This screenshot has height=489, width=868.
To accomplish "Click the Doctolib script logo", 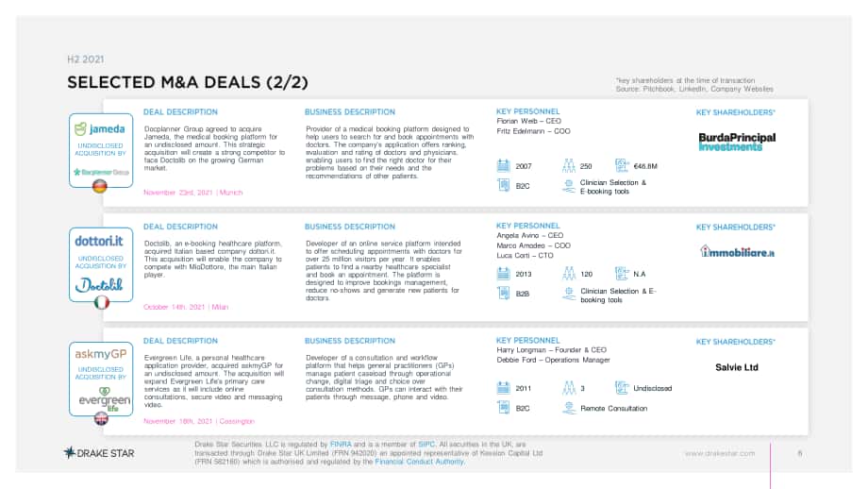I will (99, 285).
